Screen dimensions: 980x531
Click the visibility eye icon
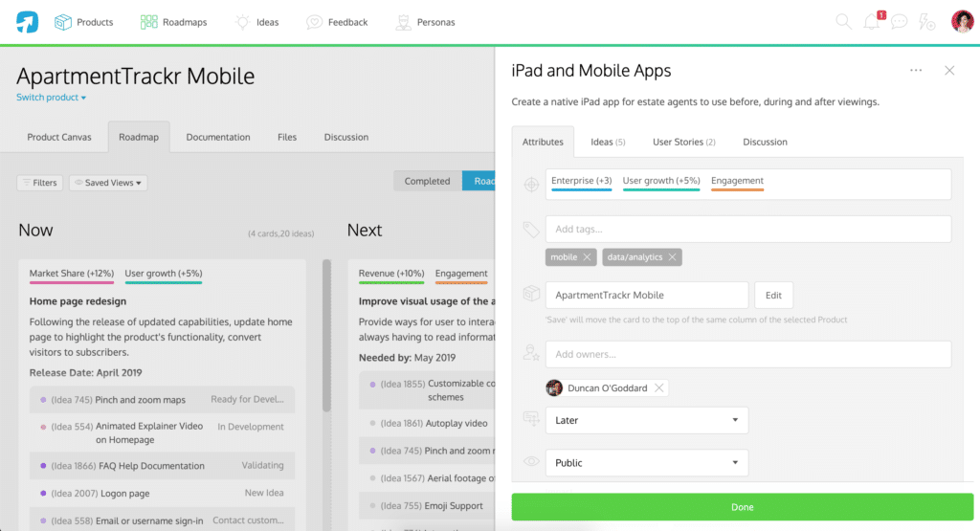530,462
